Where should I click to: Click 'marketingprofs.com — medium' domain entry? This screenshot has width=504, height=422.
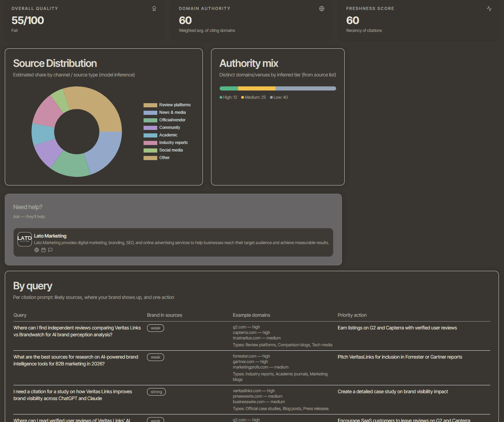tap(261, 367)
